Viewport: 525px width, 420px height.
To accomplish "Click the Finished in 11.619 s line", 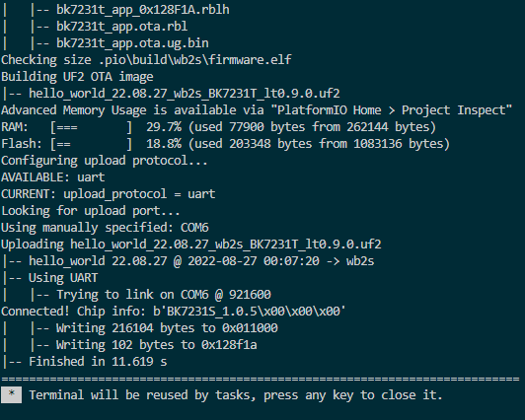I will coord(85,362).
